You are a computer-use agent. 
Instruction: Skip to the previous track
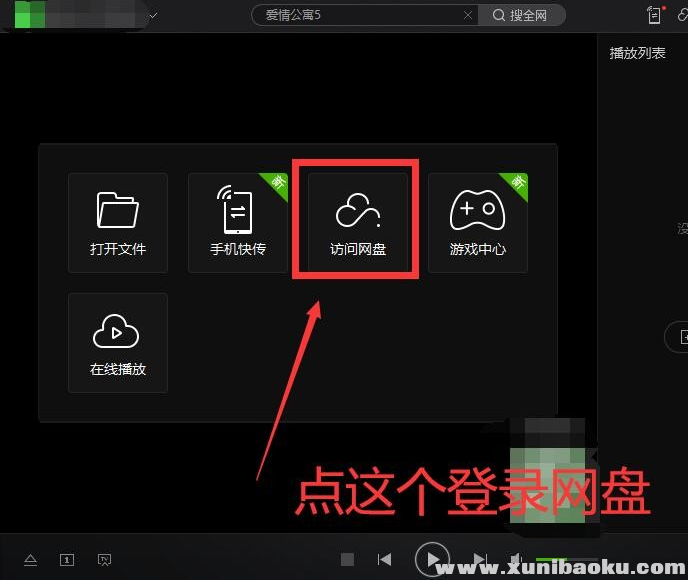pyautogui.click(x=384, y=560)
